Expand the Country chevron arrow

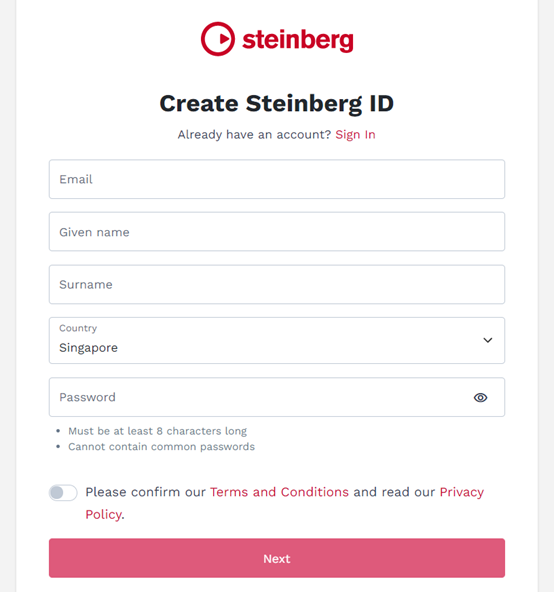click(488, 340)
